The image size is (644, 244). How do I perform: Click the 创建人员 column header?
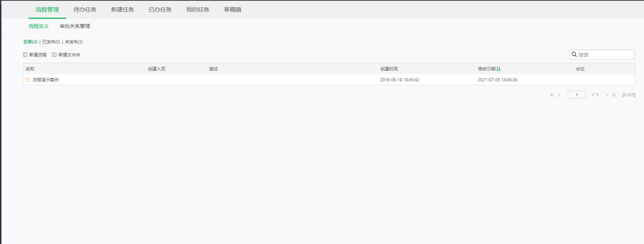[x=176, y=69]
